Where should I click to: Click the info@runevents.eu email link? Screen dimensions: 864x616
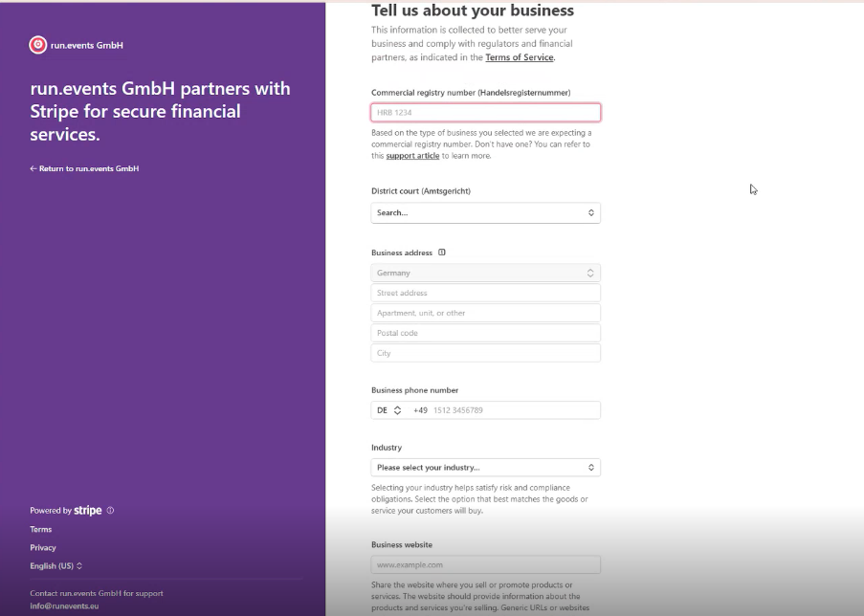(x=64, y=606)
